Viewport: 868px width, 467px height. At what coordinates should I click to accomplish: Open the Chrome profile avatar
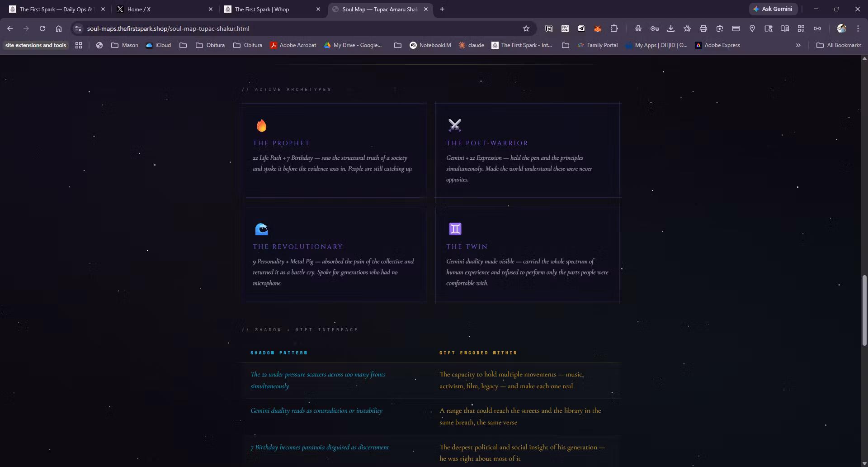click(x=841, y=29)
